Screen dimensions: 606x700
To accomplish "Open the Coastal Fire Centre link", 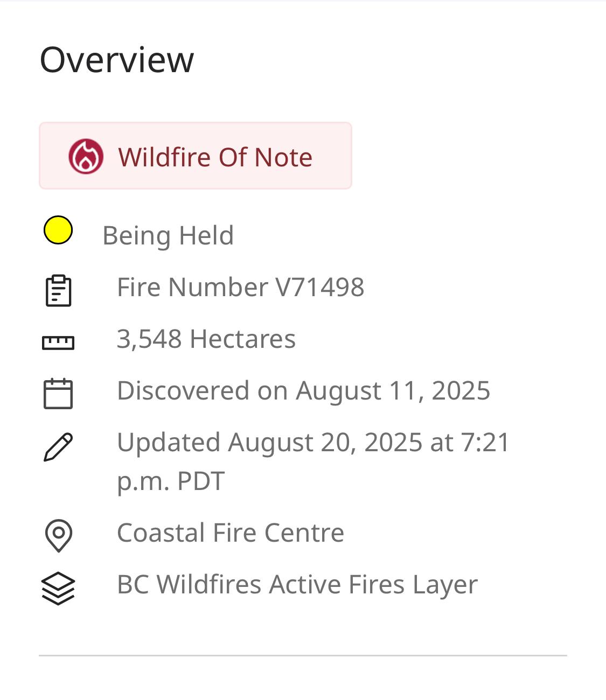I will (231, 533).
